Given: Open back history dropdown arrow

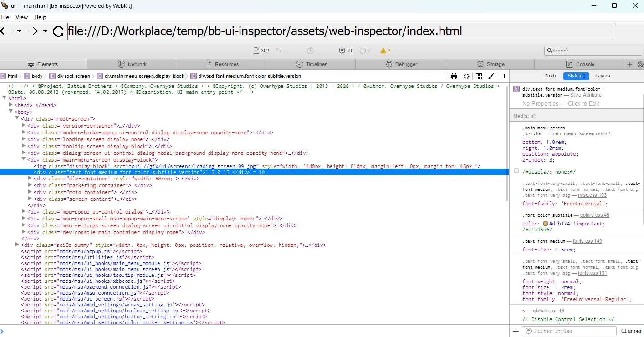Looking at the screenshot, I should (19, 31).
